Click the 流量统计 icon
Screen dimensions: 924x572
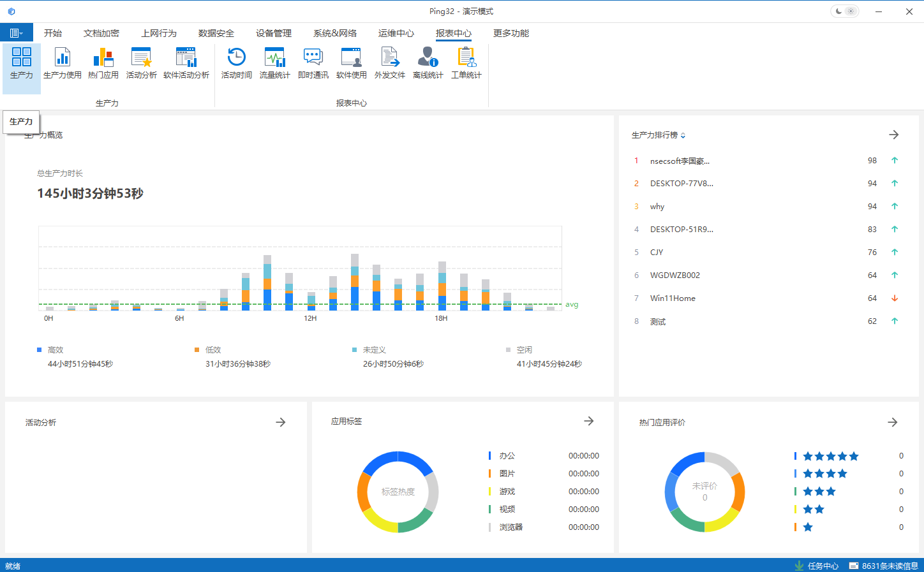(x=274, y=63)
